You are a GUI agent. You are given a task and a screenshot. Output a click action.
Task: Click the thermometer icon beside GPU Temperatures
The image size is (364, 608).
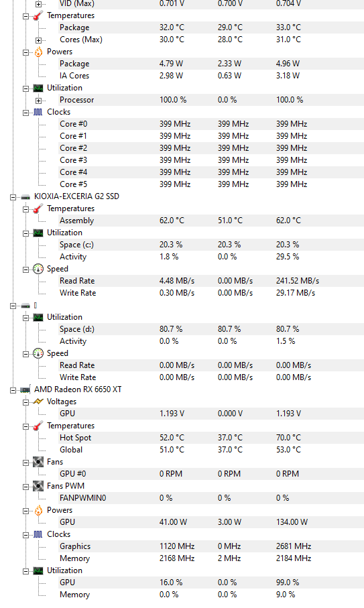(38, 426)
